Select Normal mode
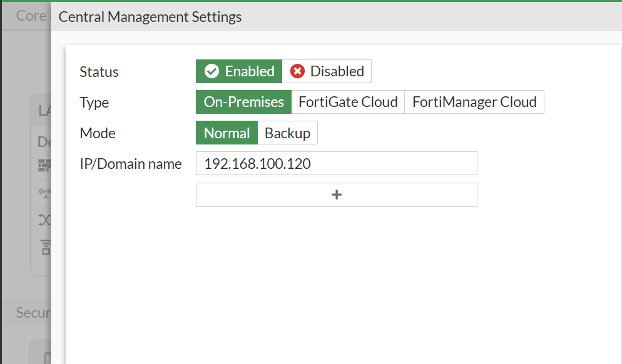622x364 pixels. [x=227, y=133]
